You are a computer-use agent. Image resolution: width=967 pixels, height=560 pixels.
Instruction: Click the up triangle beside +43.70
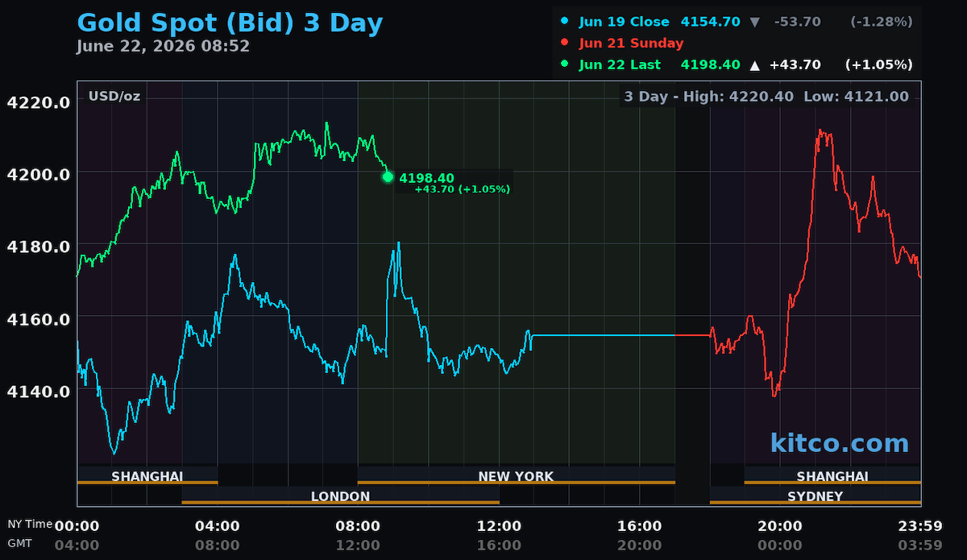pyautogui.click(x=754, y=64)
